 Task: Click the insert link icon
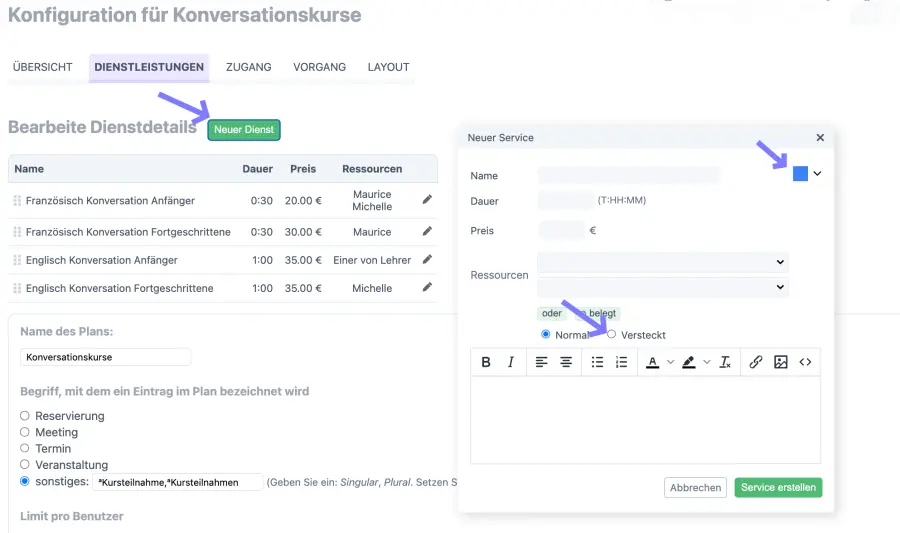[756, 362]
